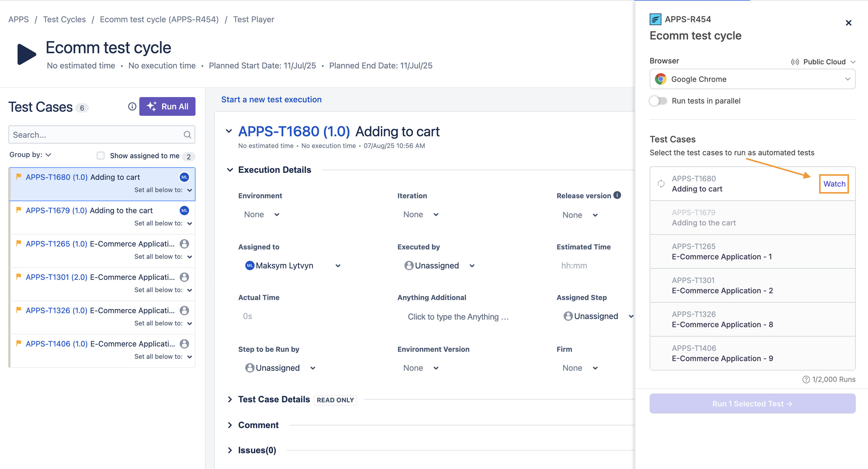Click the unassigned avatar on APPS-T1406 row
This screenshot has height=469, width=868.
(x=184, y=344)
